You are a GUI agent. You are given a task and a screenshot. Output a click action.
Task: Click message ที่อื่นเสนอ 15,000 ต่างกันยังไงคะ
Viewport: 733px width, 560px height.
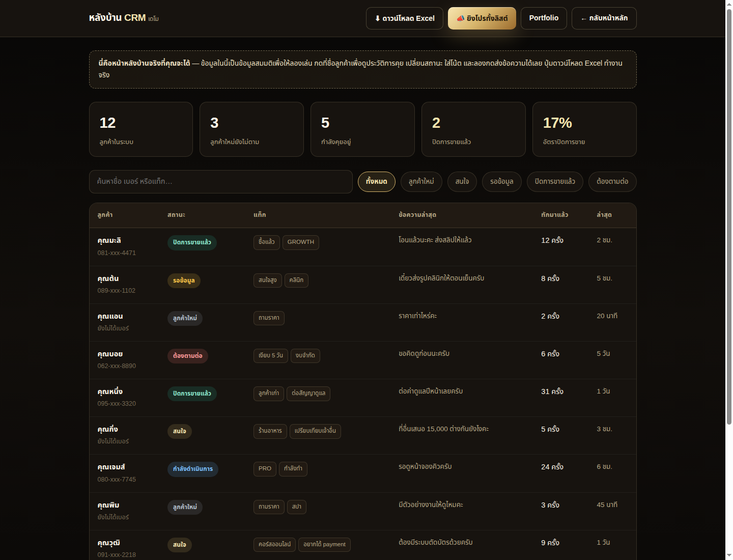(x=444, y=429)
